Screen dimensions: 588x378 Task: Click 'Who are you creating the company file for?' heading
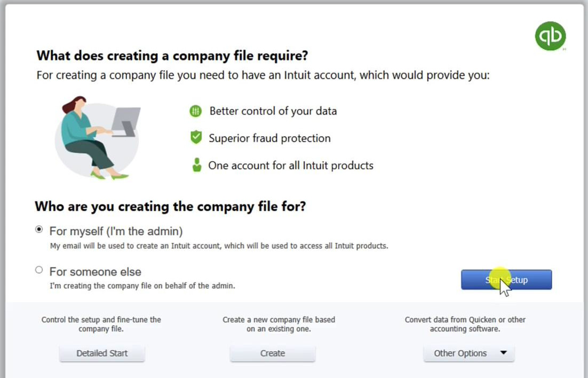click(x=170, y=207)
